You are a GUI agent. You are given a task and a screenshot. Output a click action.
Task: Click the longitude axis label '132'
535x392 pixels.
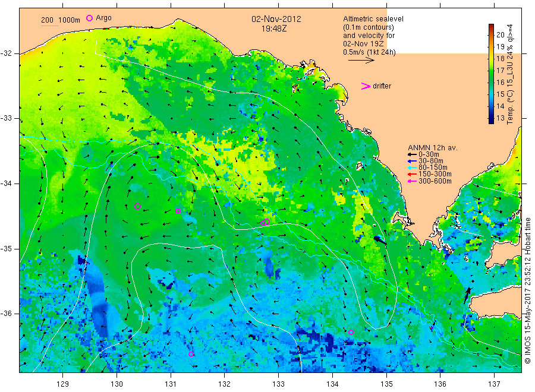pos(225,384)
